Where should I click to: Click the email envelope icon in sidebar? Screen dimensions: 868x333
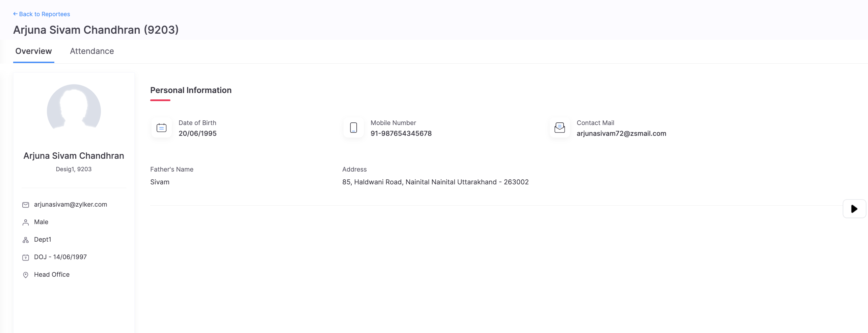click(x=26, y=205)
